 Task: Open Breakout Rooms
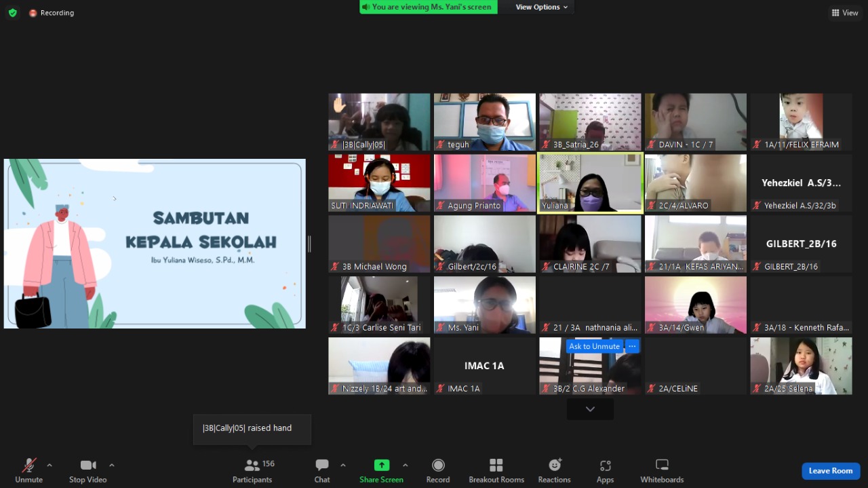click(496, 470)
